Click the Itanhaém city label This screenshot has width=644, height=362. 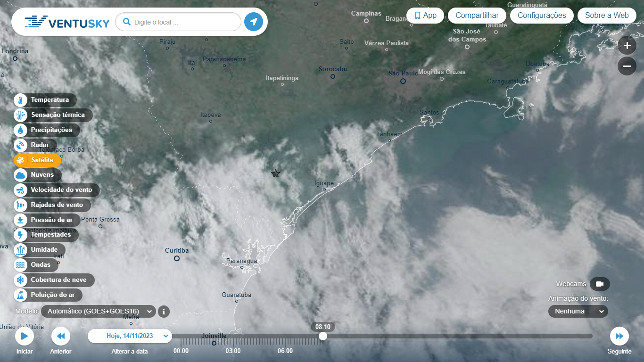389,134
